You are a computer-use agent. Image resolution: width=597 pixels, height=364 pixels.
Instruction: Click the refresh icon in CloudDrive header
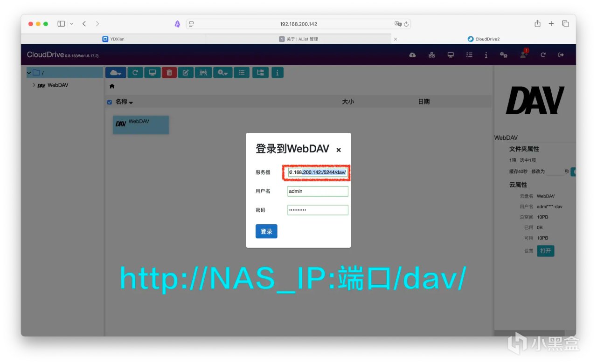pyautogui.click(x=543, y=55)
